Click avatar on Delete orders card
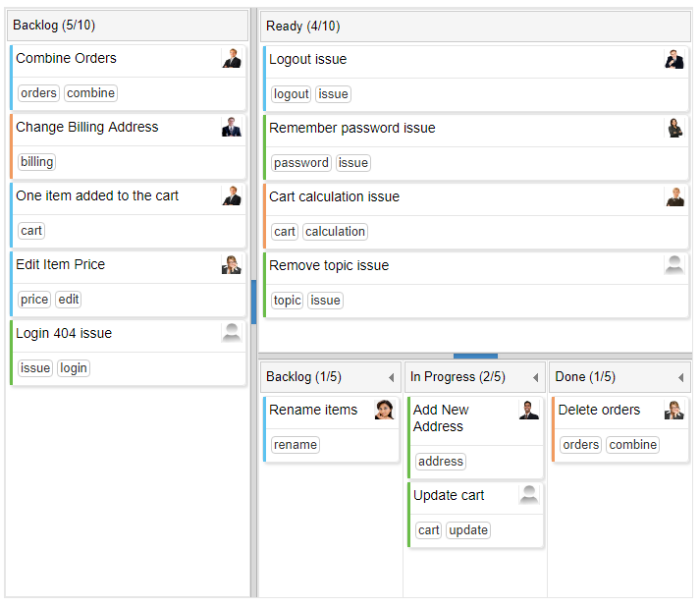The height and width of the screenshot is (608, 700). (674, 411)
